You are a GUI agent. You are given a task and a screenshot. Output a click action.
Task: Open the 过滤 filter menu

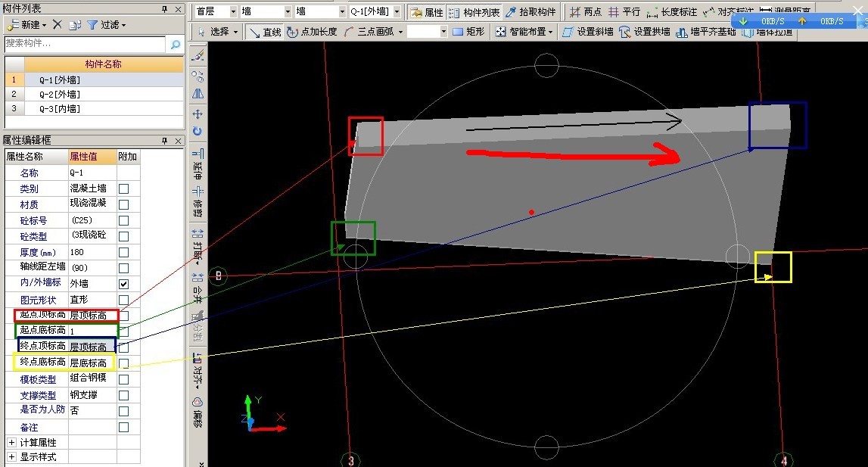tap(107, 25)
